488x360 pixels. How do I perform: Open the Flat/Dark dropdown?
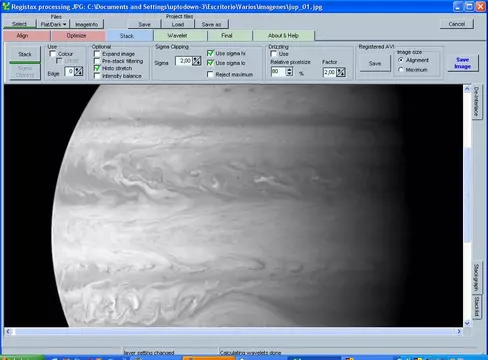(54, 24)
